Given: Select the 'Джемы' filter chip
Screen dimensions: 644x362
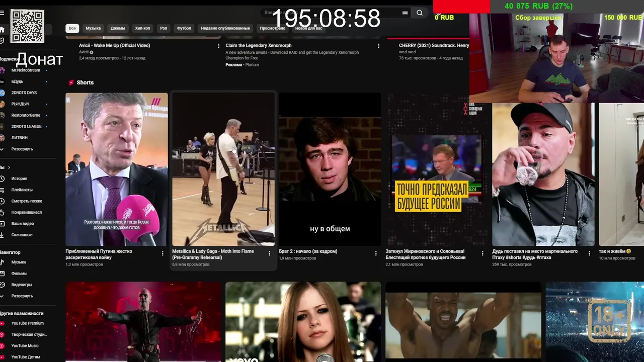Looking at the screenshot, I should pos(118,28).
